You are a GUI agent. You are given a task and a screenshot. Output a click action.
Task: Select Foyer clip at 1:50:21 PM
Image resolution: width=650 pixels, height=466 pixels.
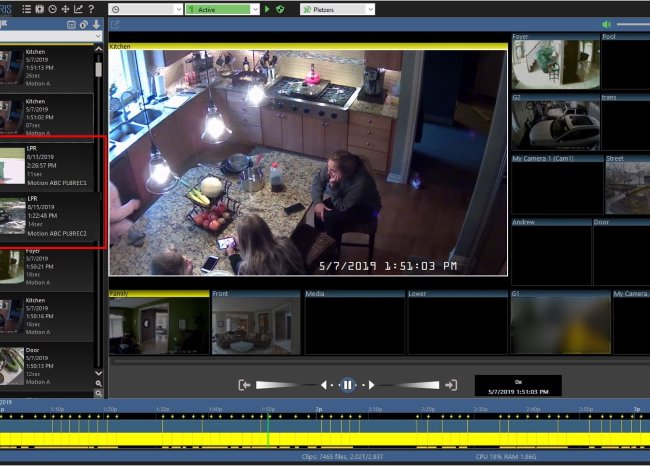click(x=47, y=269)
